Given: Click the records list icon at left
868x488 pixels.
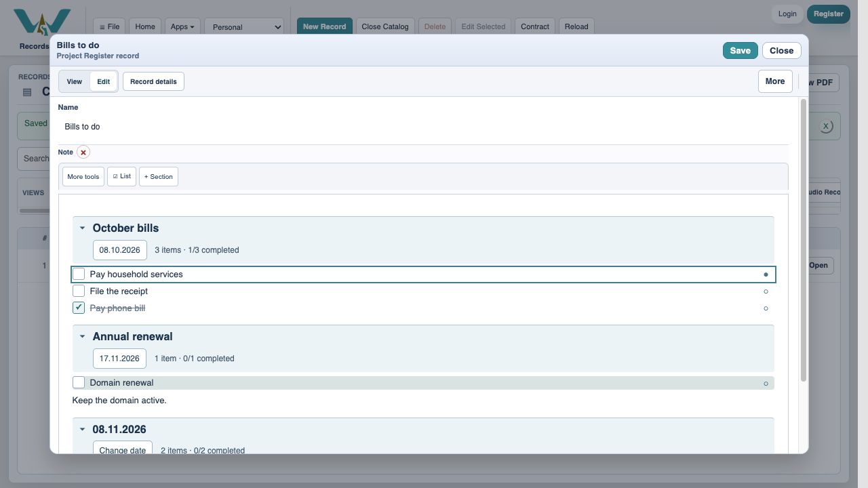Looking at the screenshot, I should (x=27, y=92).
